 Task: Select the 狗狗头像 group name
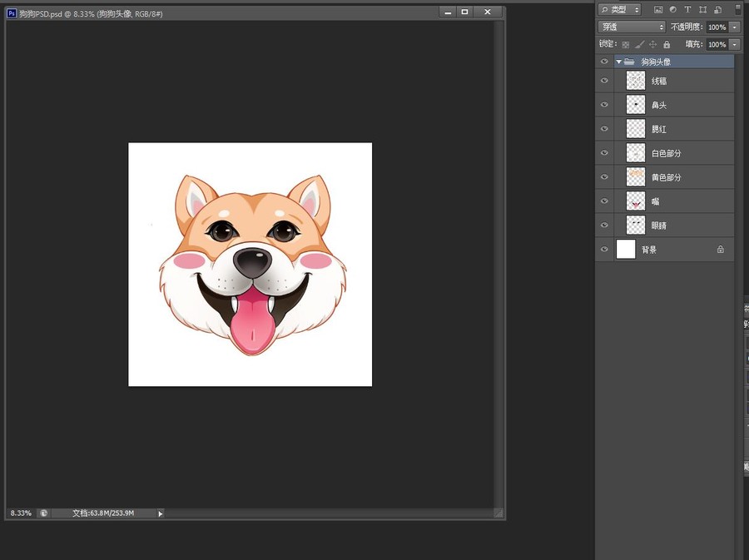point(656,62)
